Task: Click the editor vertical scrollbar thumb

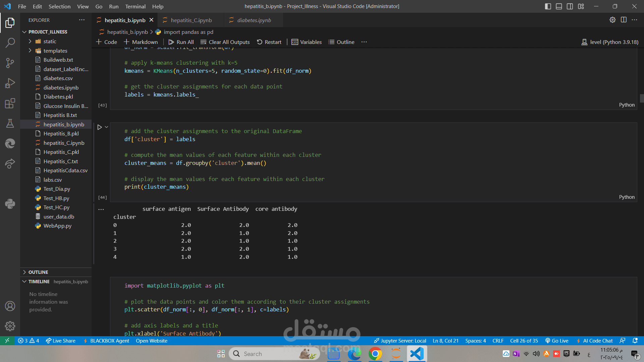Action: pos(642,98)
